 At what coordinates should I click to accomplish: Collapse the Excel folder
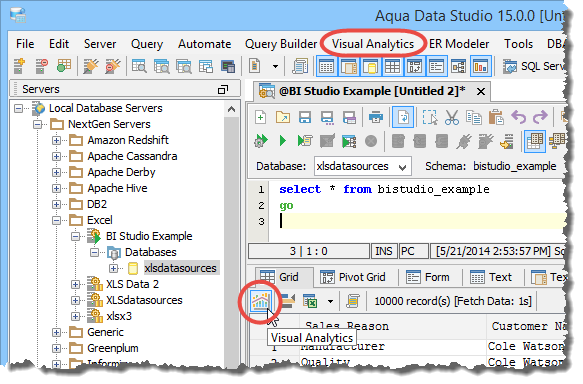(x=57, y=220)
